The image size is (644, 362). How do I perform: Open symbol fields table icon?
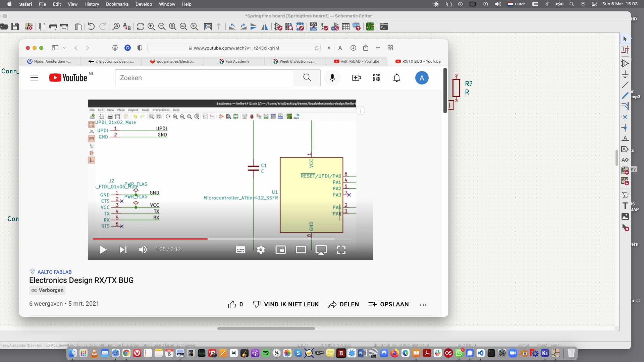click(x=346, y=26)
